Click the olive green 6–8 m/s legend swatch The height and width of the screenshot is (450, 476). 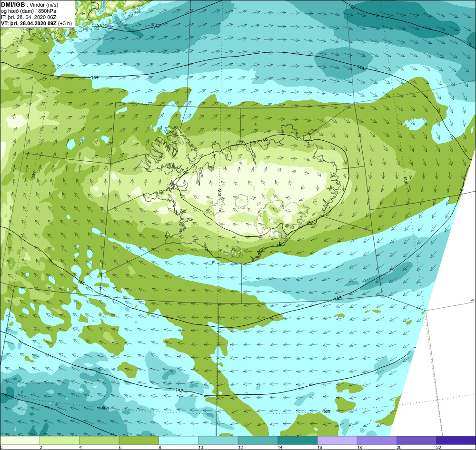click(139, 440)
